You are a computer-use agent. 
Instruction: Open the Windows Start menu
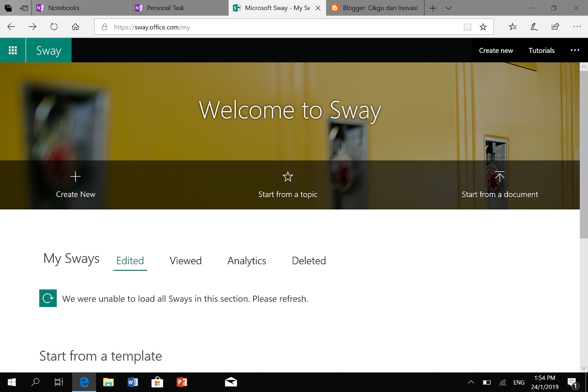tap(12, 382)
